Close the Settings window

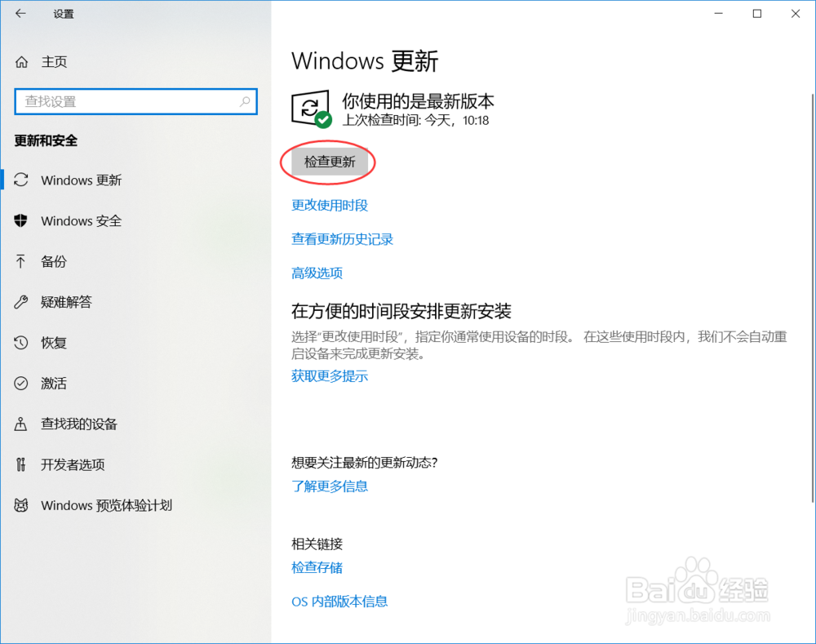point(796,14)
